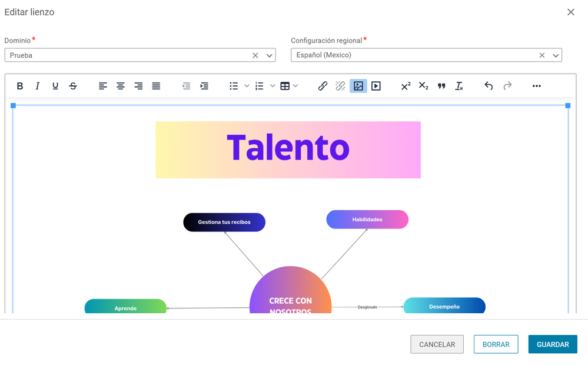
Task: Apply strikethrough formatting
Action: click(x=73, y=86)
